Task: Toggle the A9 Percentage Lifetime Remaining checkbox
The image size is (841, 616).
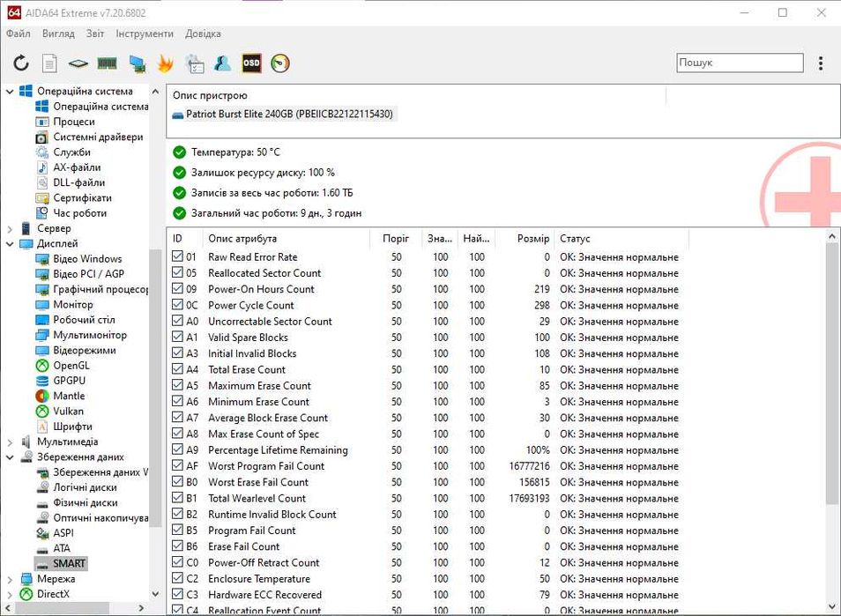Action: 177,449
